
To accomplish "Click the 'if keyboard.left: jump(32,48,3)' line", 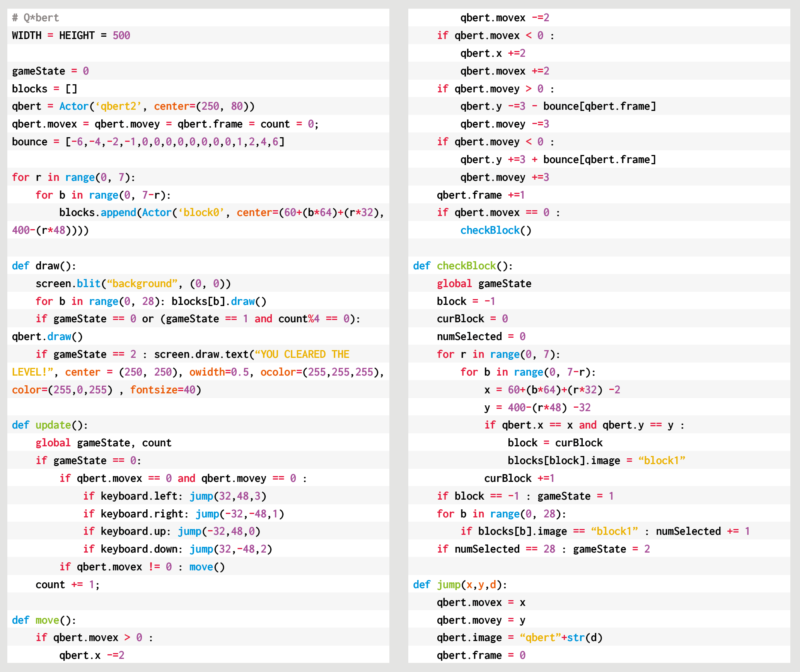I will pos(174,496).
